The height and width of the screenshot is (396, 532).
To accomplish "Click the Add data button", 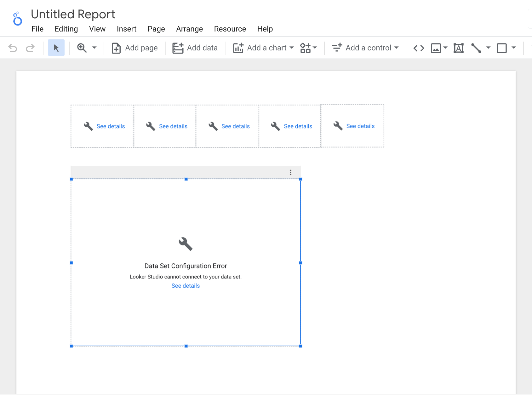I will click(195, 48).
